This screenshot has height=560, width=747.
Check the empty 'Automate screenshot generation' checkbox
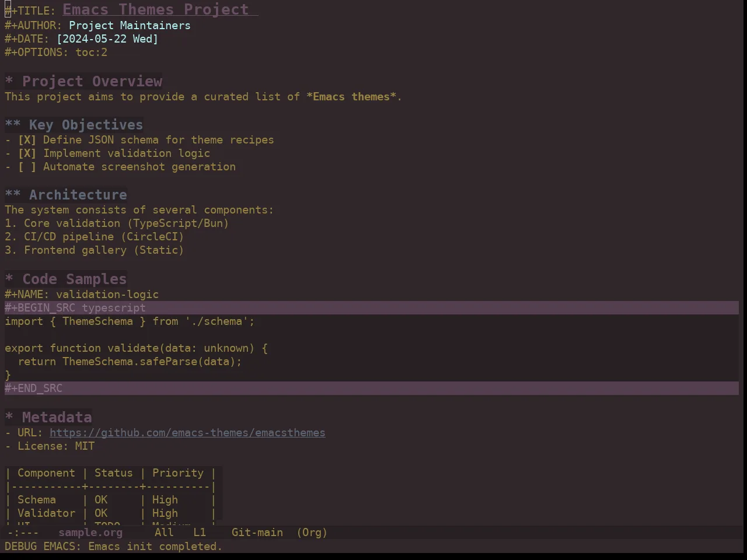click(x=27, y=167)
